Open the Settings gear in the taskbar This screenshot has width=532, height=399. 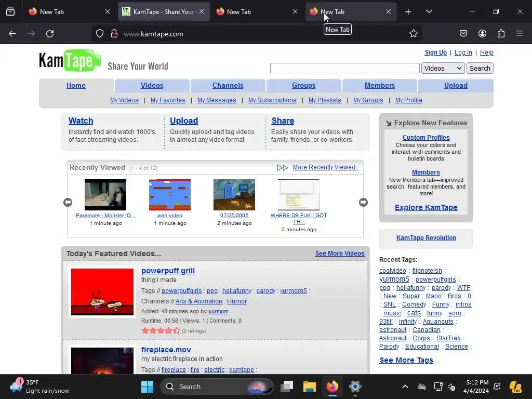click(355, 387)
